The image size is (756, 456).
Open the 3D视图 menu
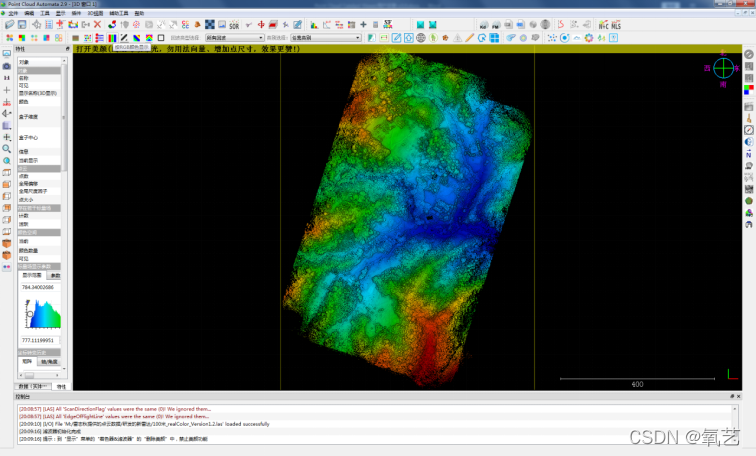tap(95, 13)
